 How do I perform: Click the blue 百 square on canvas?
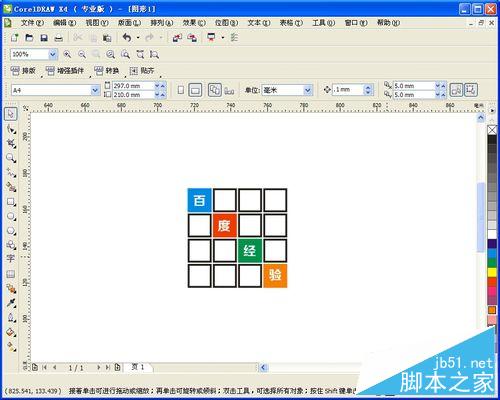[x=199, y=200]
